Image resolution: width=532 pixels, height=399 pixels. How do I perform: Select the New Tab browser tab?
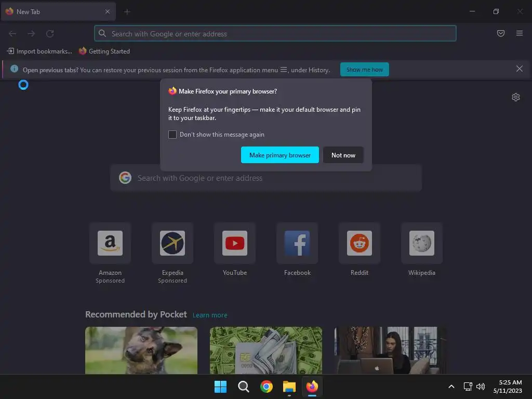[58, 11]
